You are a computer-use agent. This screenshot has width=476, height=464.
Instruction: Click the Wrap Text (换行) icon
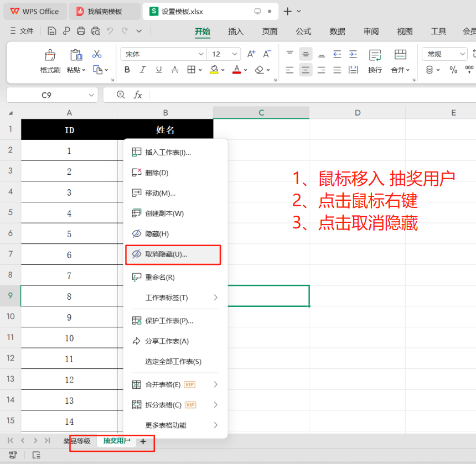(375, 55)
